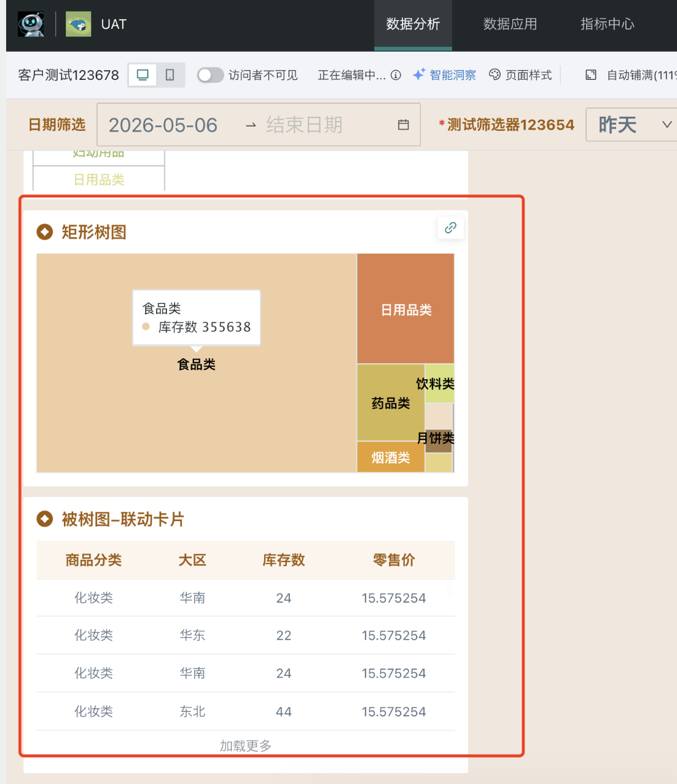Click the robot logo icon

point(31,25)
